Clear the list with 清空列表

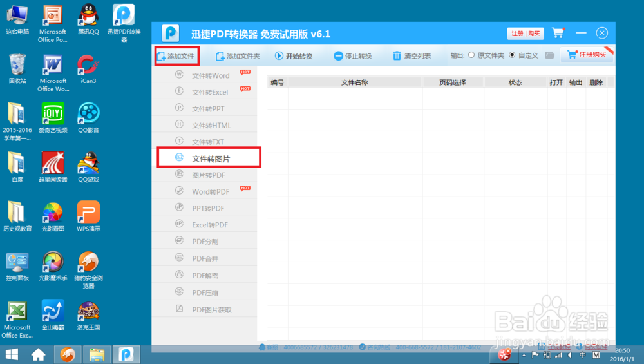pyautogui.click(x=412, y=56)
